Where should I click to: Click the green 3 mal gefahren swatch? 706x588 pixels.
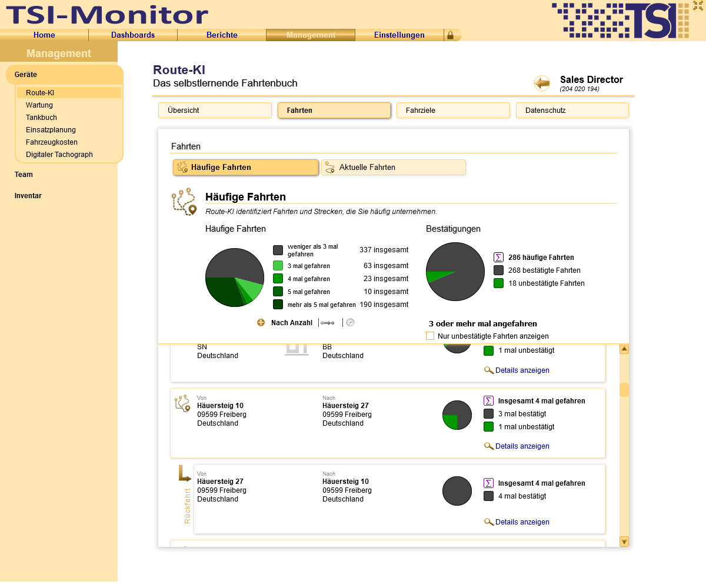click(x=278, y=266)
